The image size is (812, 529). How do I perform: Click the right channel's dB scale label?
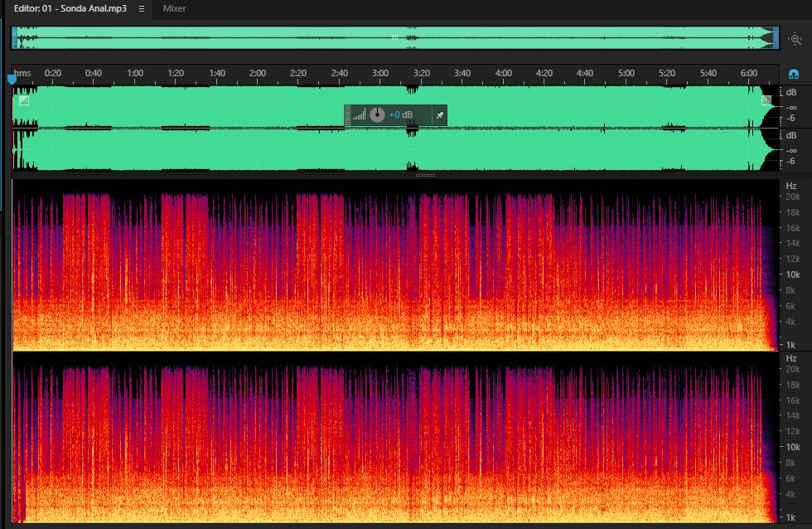coord(790,135)
